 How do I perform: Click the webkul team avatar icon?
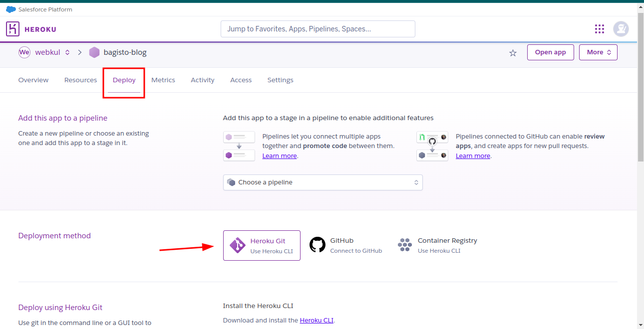[24, 52]
